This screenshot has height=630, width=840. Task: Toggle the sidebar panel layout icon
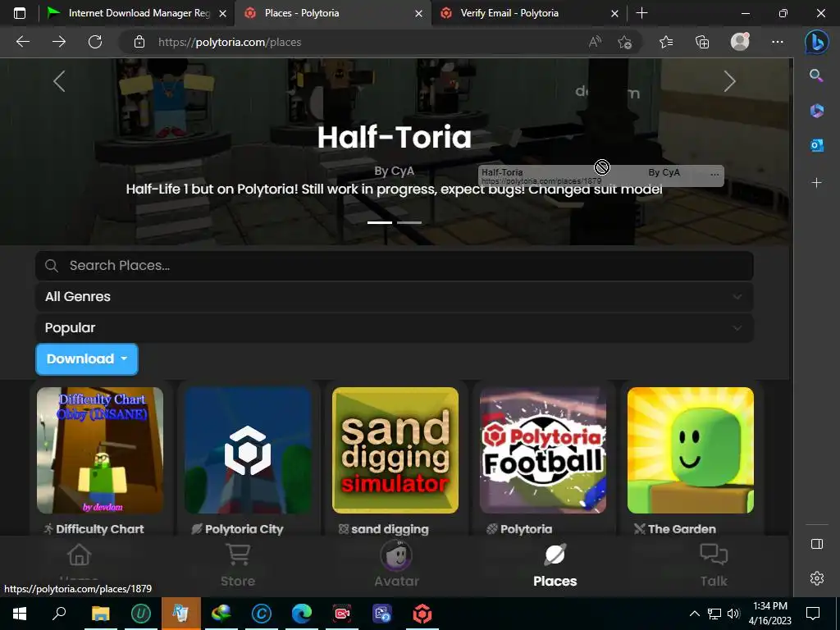tap(816, 545)
